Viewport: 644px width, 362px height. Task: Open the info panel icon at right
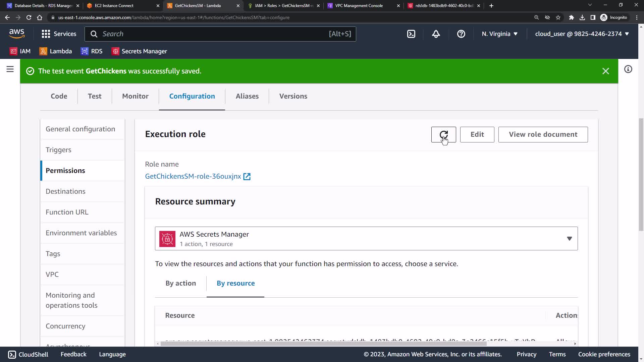coord(628,69)
